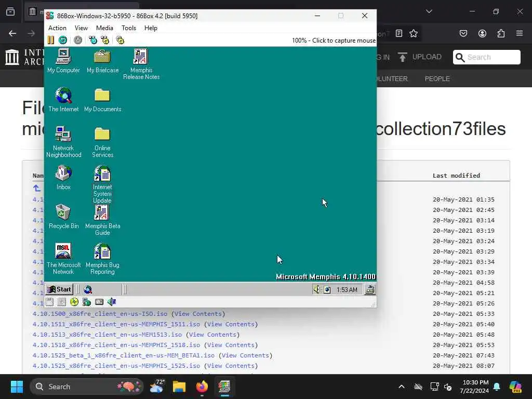Image resolution: width=532 pixels, height=399 pixels.
Task: Click the second floppy status bar icon
Action: (62, 302)
